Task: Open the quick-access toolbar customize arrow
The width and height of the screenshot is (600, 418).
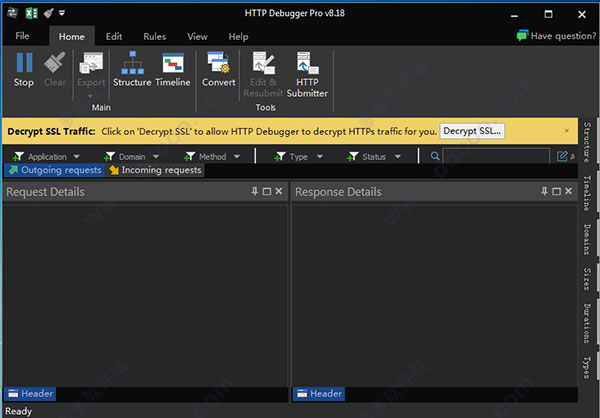Action: click(62, 13)
